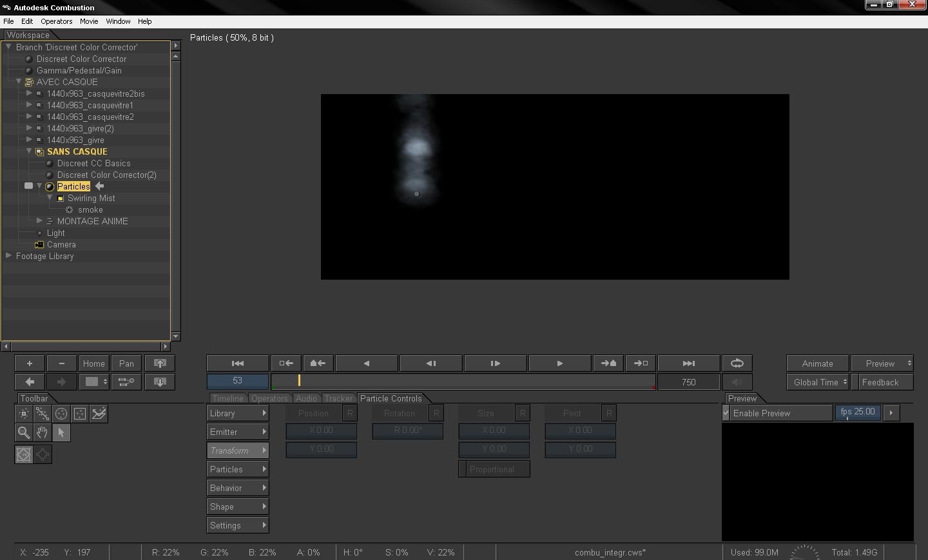
Task: Step back one frame
Action: point(431,363)
